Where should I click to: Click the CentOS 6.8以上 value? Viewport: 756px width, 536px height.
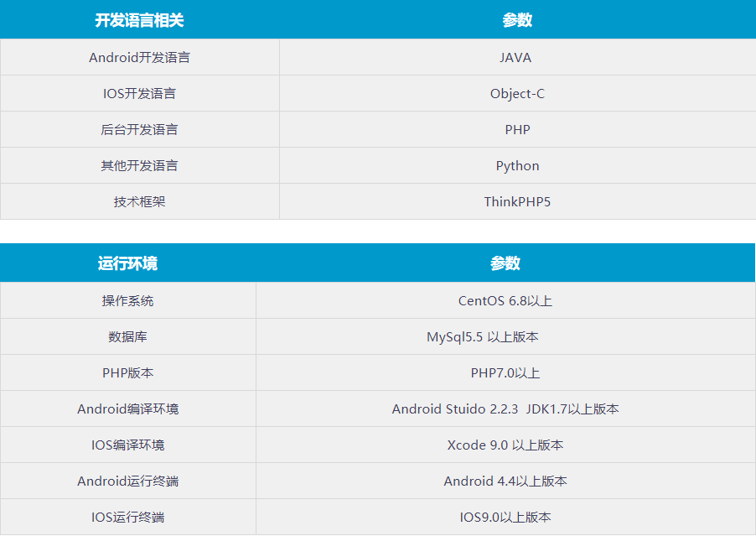[505, 300]
